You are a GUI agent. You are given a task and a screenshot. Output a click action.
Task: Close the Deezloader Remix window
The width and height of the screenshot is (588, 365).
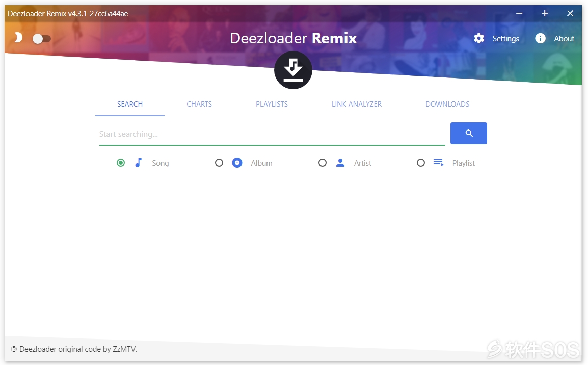[x=570, y=13]
